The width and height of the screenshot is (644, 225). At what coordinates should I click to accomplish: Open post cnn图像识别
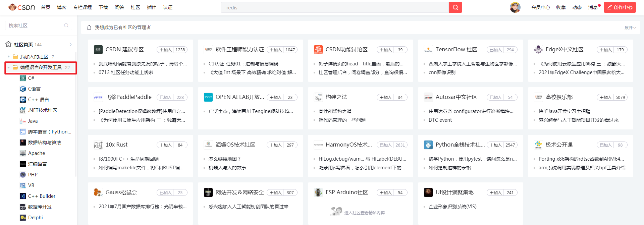click(442, 72)
